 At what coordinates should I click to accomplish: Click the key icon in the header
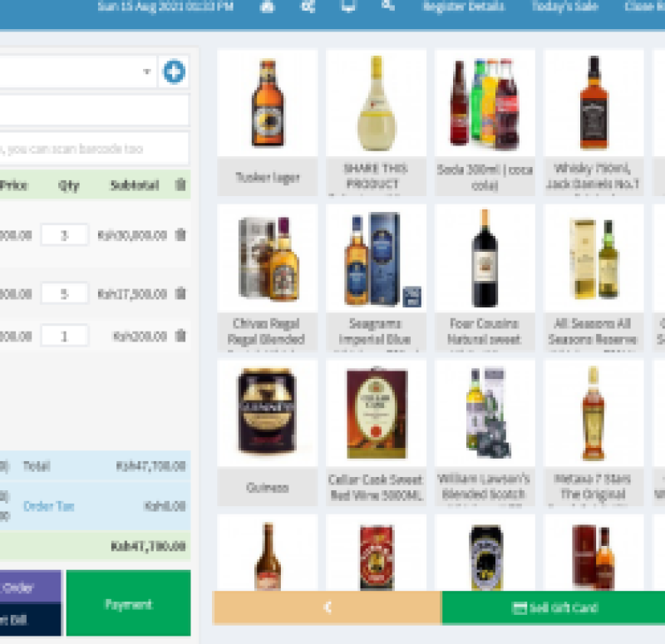pyautogui.click(x=388, y=6)
